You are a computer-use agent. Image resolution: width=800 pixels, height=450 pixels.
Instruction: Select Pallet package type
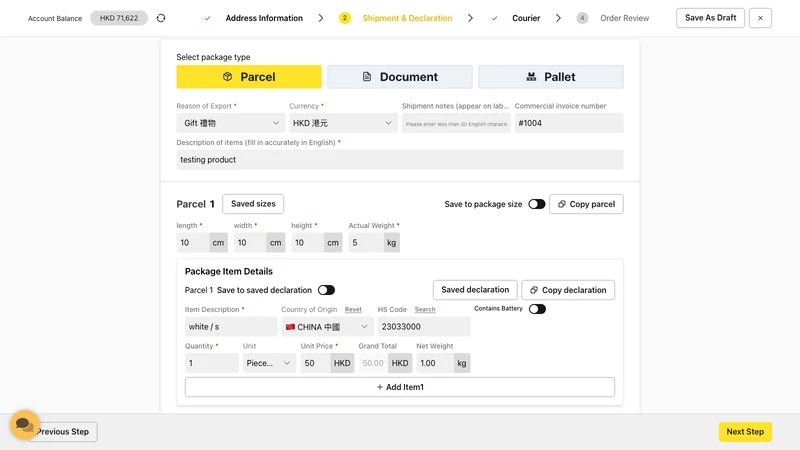(x=551, y=77)
